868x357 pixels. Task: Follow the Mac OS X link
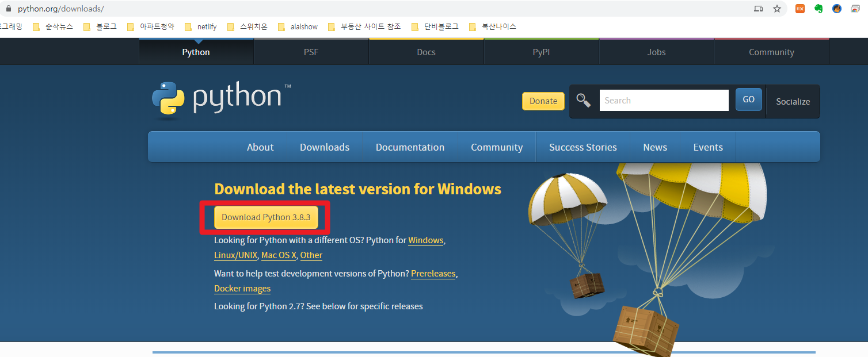pos(279,255)
